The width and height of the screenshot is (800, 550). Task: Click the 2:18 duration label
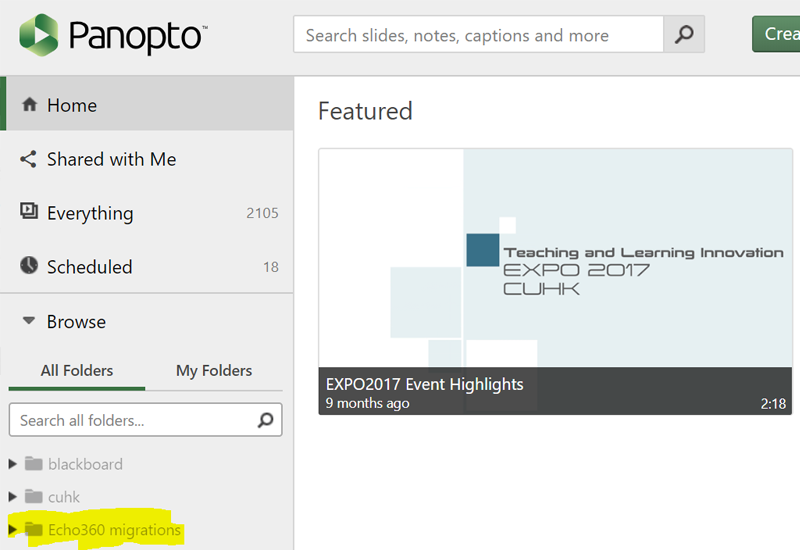click(773, 404)
